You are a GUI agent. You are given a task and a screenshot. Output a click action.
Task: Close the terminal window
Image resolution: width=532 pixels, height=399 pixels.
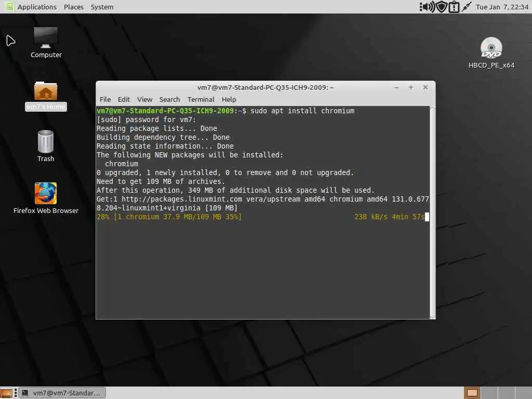425,87
